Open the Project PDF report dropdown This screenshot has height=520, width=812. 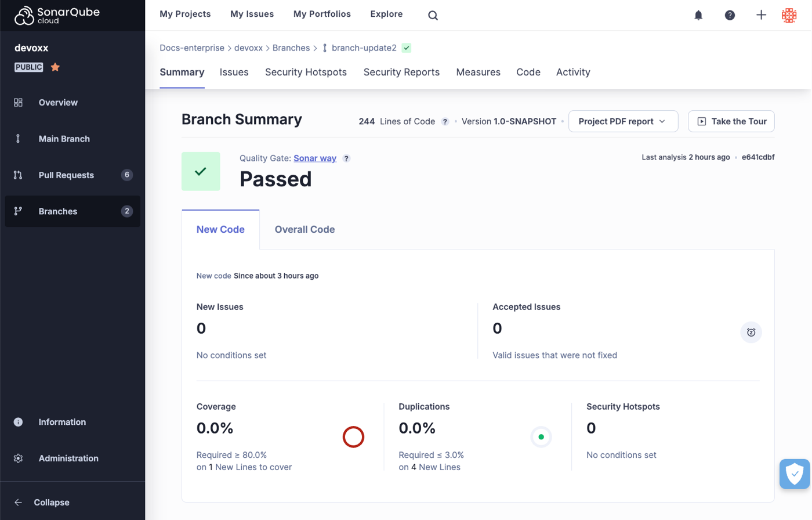coord(623,121)
